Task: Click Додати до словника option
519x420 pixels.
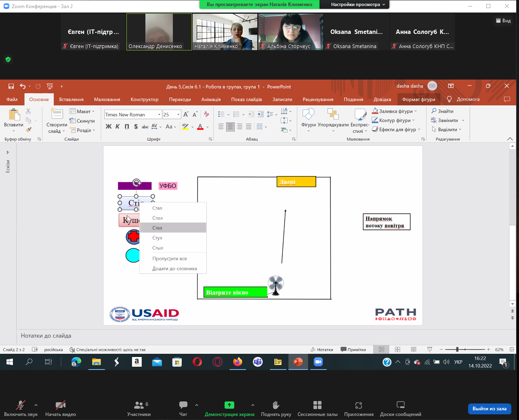Action: (x=174, y=269)
